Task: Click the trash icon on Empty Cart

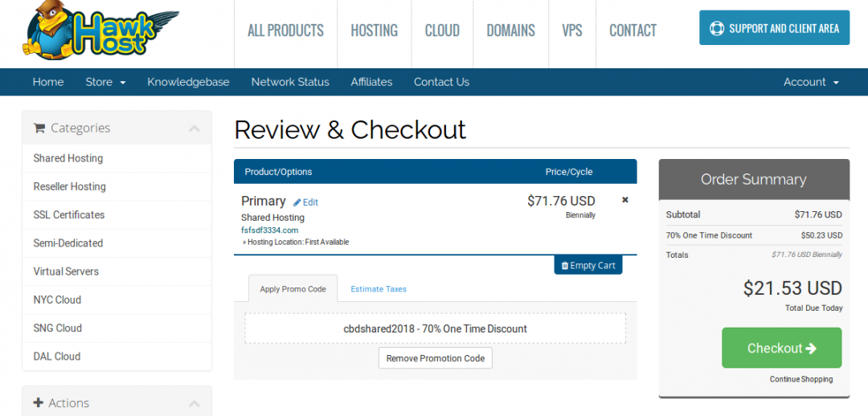Action: (x=565, y=266)
